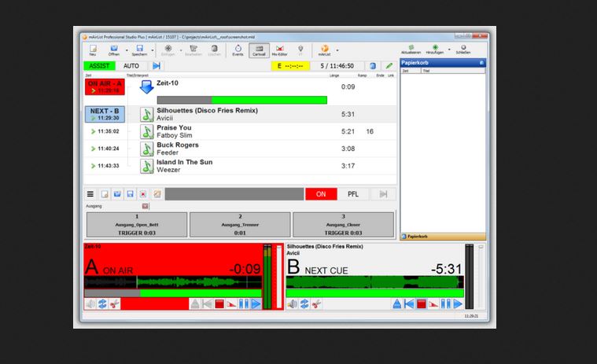Select the Papierkorb tab at bottom

[443, 236]
